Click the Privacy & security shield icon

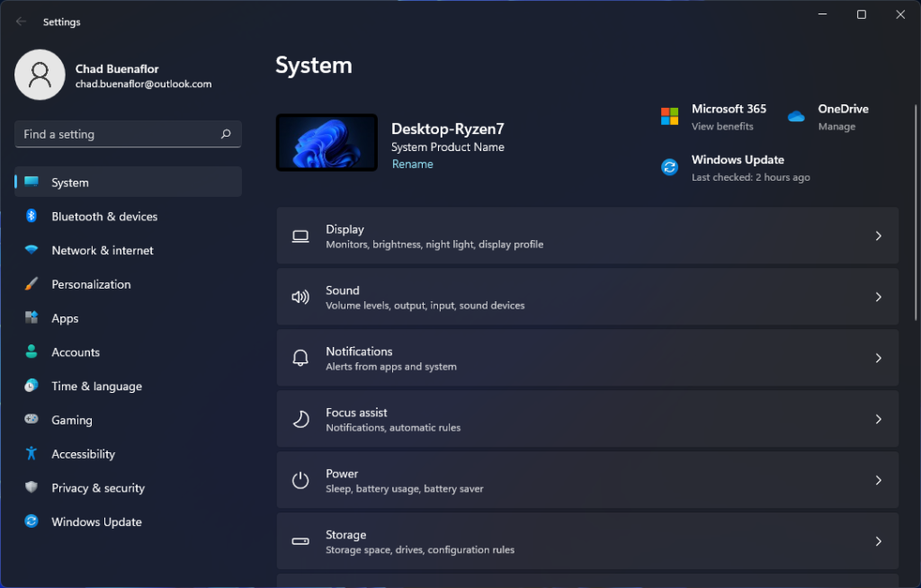coord(31,487)
